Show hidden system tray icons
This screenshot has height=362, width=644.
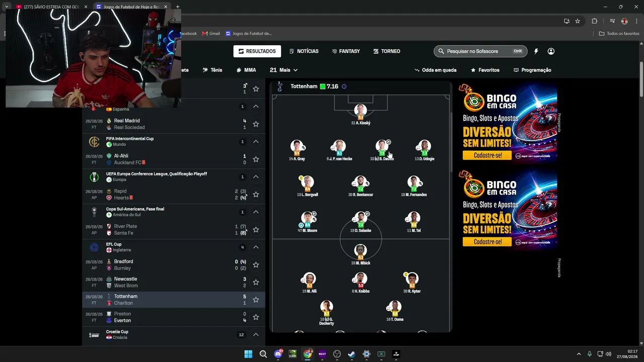[579, 354]
